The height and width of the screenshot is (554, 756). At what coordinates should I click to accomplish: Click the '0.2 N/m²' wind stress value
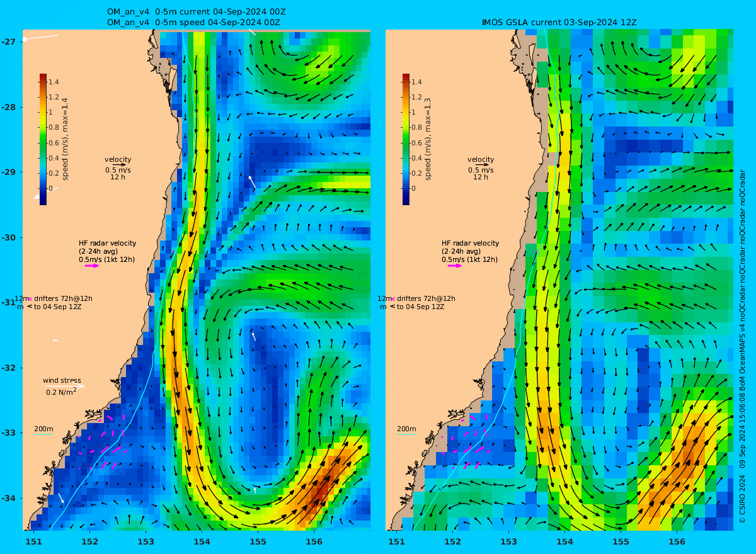click(61, 392)
